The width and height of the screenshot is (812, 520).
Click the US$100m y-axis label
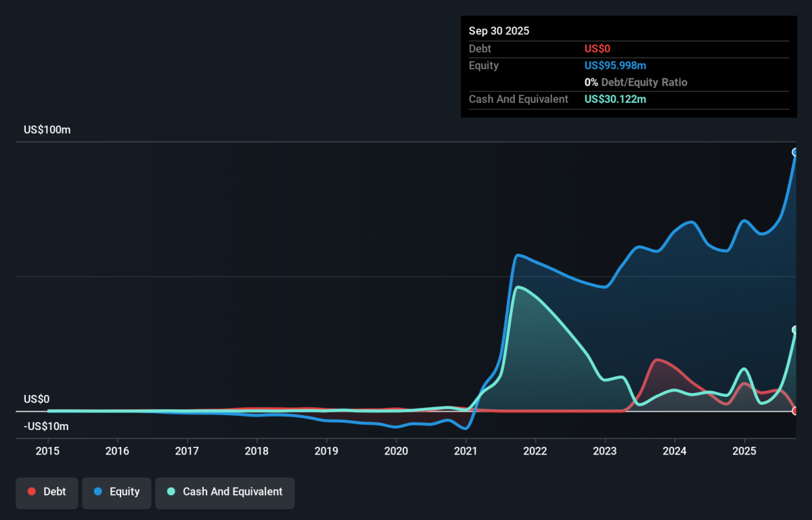click(47, 130)
